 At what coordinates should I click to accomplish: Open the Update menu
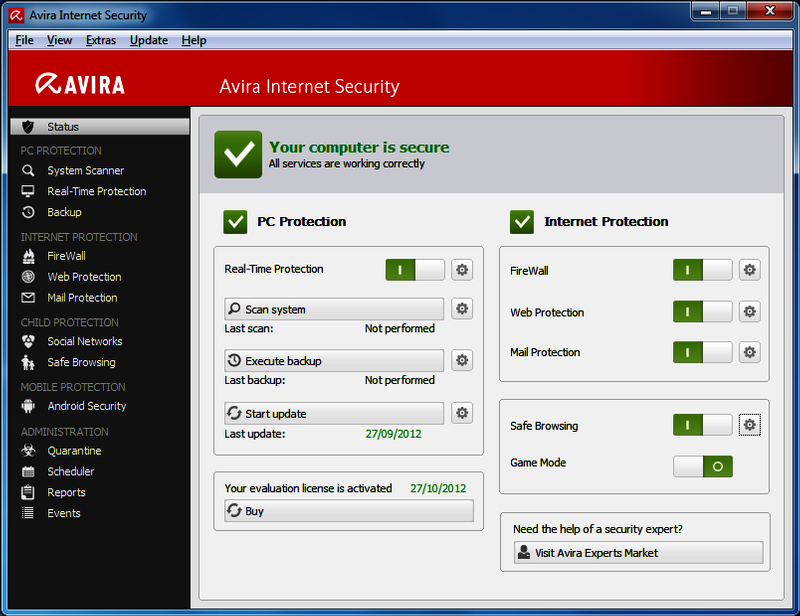point(148,40)
